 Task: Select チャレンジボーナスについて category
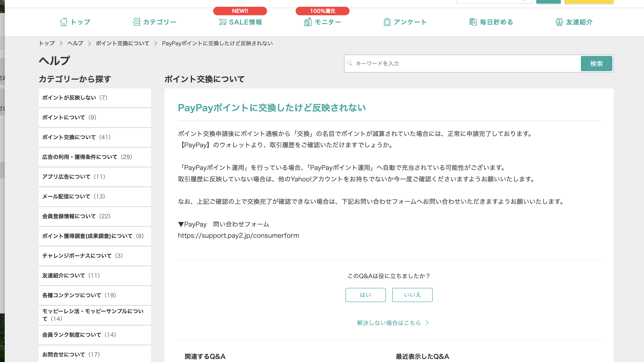point(82,256)
